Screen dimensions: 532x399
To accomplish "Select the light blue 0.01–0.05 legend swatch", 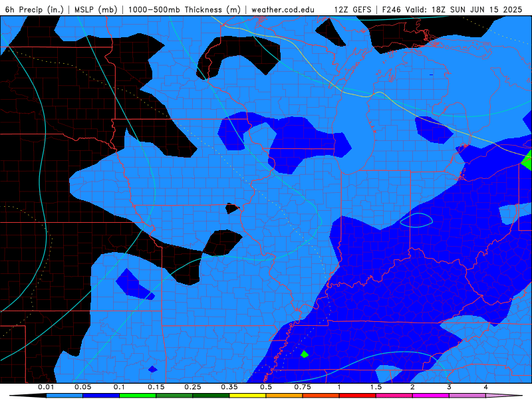I will 65,396.
